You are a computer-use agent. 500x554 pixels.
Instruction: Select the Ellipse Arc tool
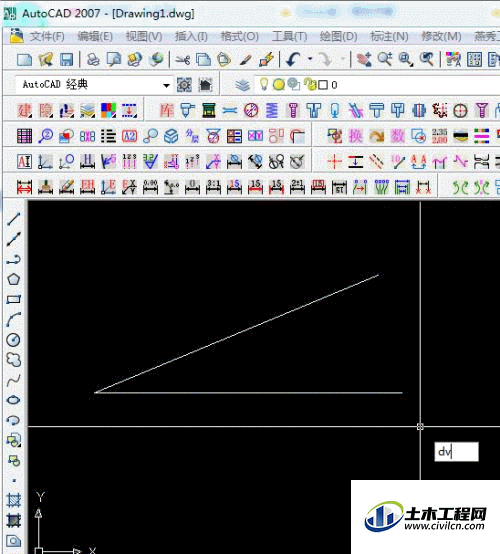(14, 420)
